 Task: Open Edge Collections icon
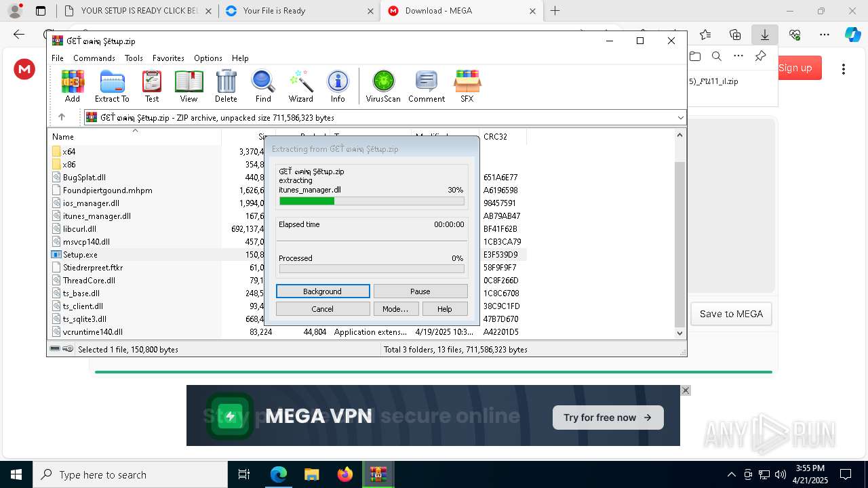pos(735,35)
